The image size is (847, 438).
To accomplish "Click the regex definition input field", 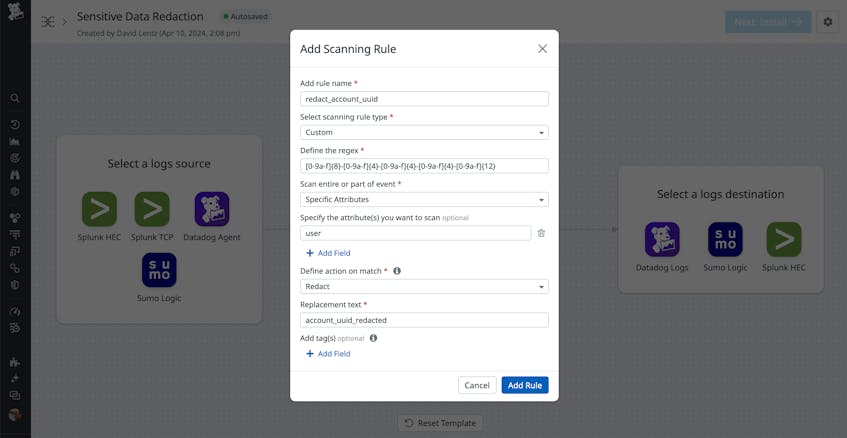I will pyautogui.click(x=424, y=166).
